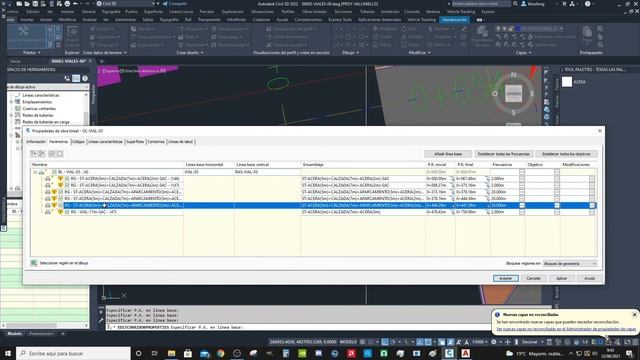Expand the Crear diseño panel dropdown
Screen dimensions: 640x360
coord(190,53)
